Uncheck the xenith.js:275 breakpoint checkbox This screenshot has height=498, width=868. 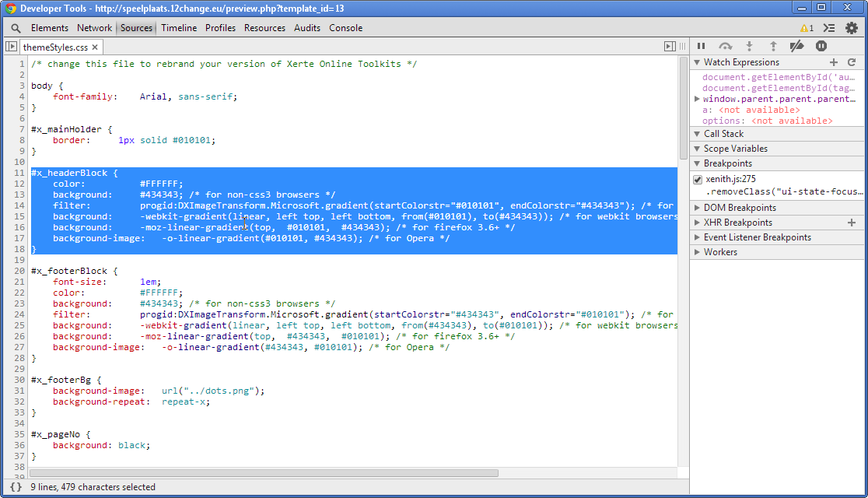click(x=698, y=180)
